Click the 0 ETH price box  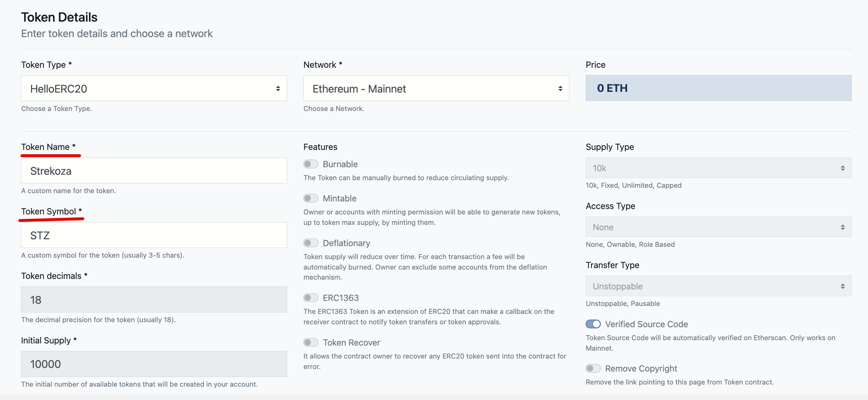point(718,88)
